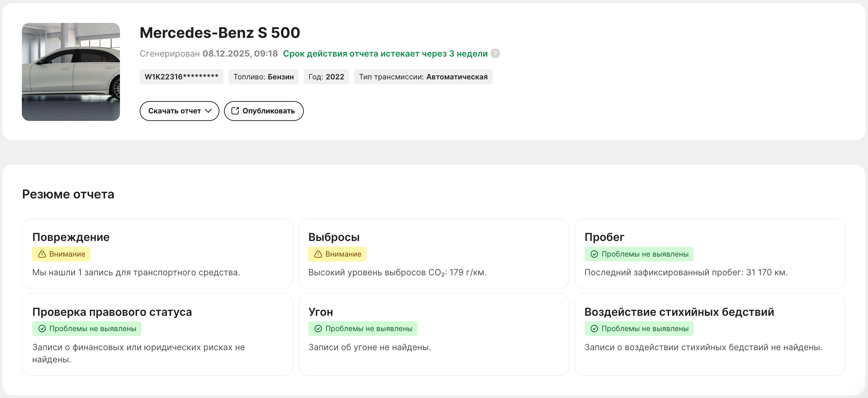Open the Выбросы summary card title
The width and height of the screenshot is (868, 398).
(x=334, y=237)
